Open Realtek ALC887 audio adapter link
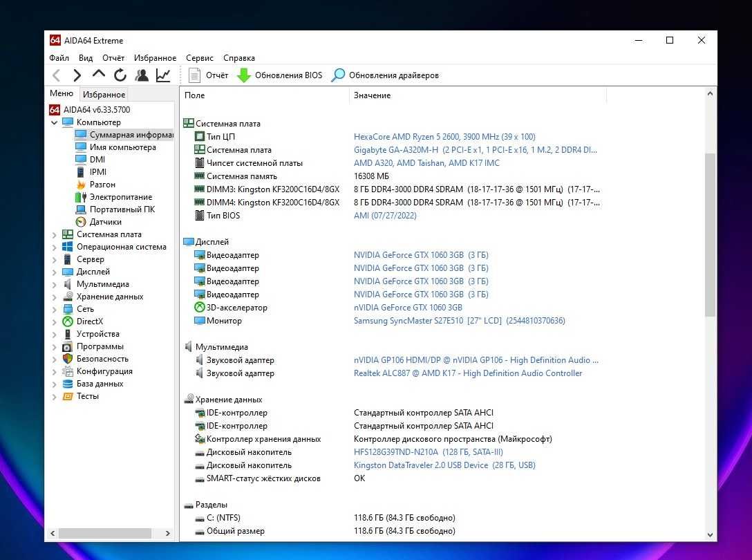 tap(468, 373)
